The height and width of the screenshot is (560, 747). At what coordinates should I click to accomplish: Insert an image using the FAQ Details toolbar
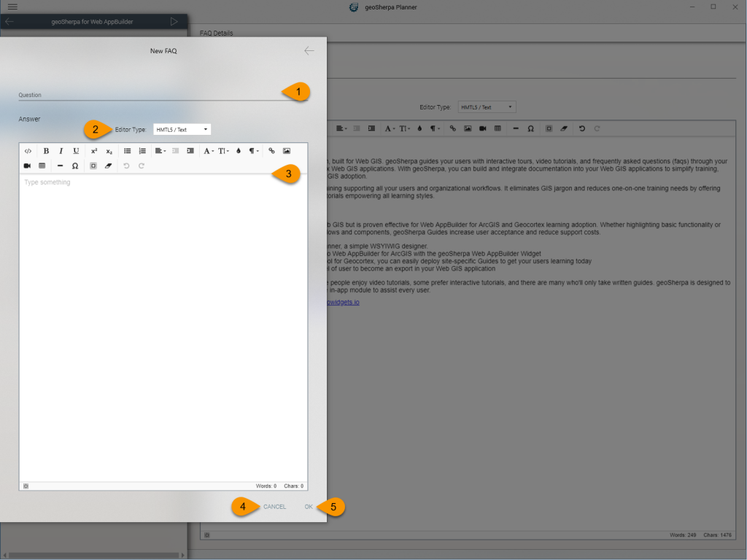click(x=468, y=128)
